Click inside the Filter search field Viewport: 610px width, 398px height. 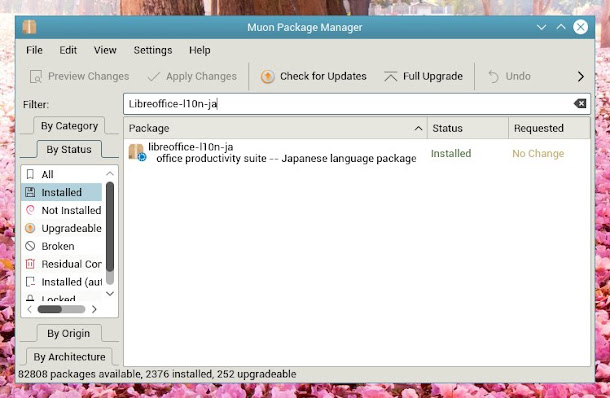[x=357, y=104]
